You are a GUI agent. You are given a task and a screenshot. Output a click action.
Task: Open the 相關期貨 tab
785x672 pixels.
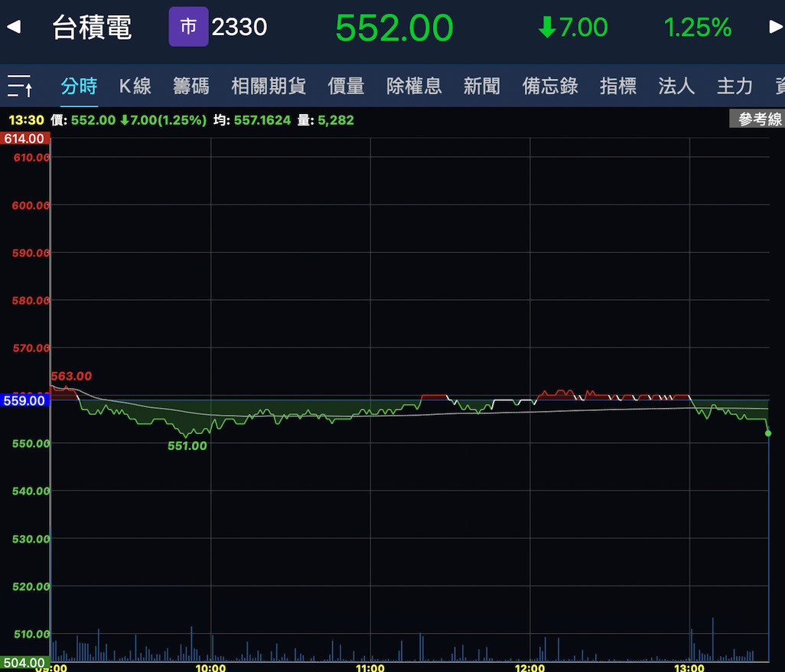[x=269, y=86]
